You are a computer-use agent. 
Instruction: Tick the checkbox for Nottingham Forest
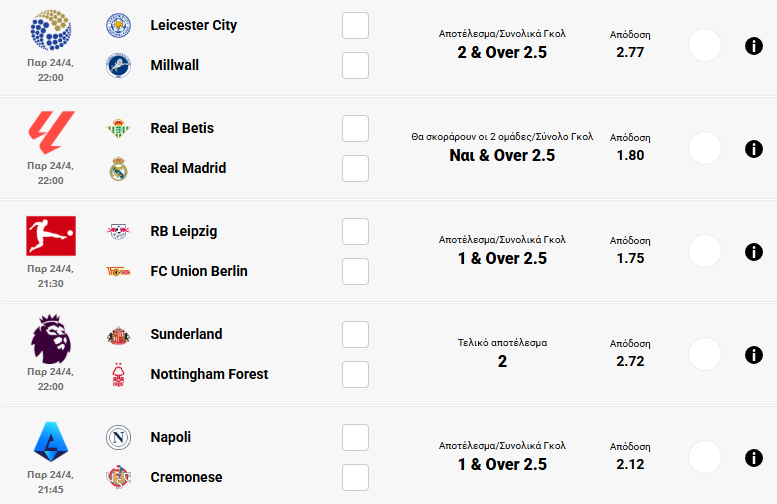pyautogui.click(x=355, y=374)
